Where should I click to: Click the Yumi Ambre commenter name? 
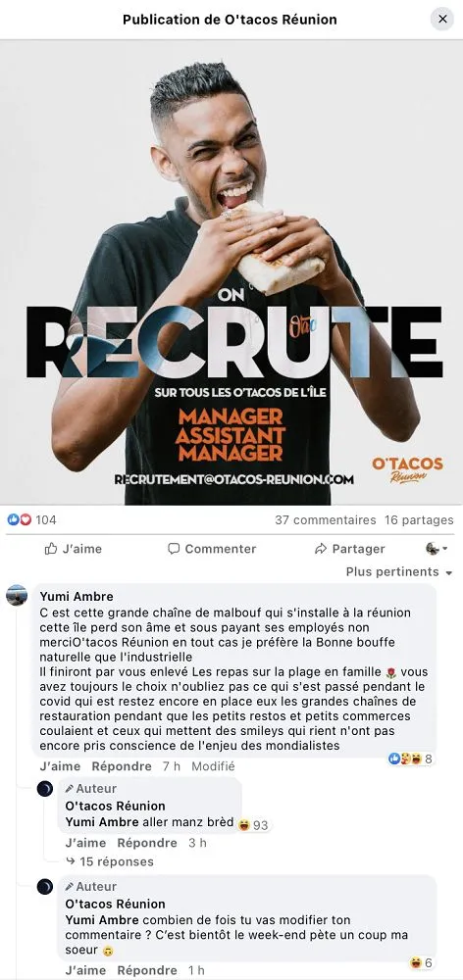[77, 597]
